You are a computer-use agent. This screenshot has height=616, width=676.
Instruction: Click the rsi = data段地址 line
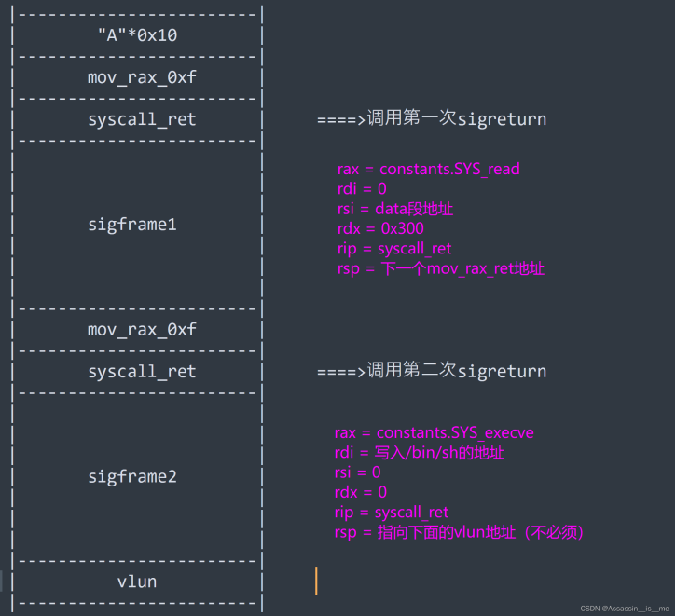point(395,209)
